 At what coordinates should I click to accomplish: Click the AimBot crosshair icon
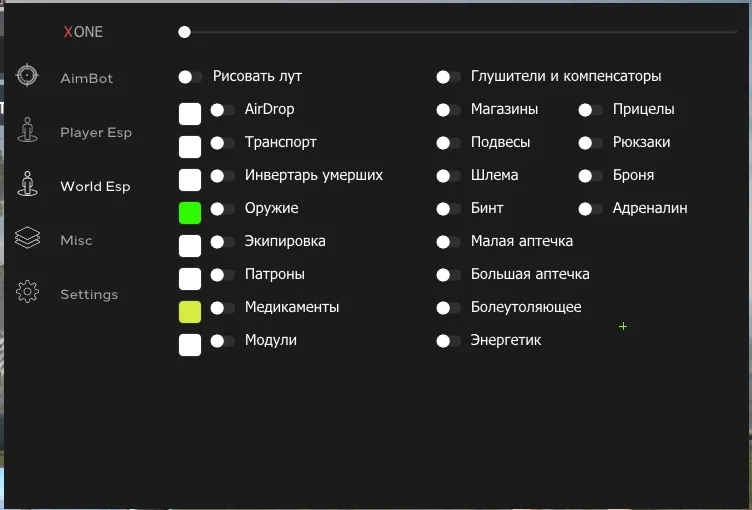27,77
